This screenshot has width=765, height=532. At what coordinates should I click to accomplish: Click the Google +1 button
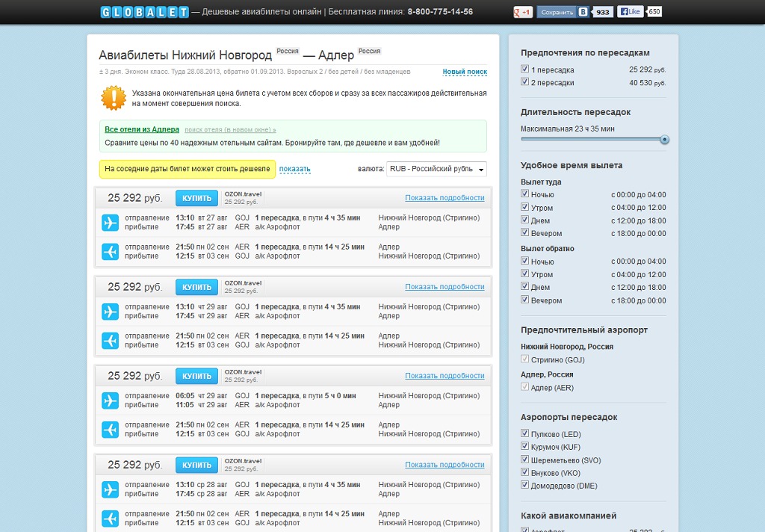[x=522, y=12]
